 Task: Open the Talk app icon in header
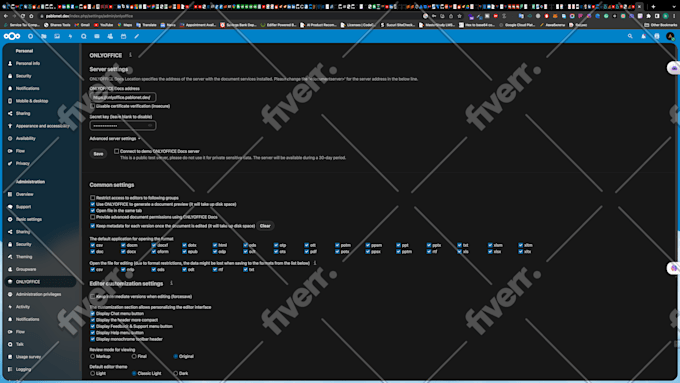(84, 36)
